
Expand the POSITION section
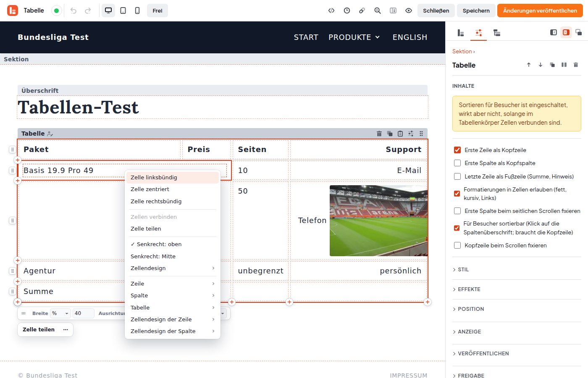[517, 309]
